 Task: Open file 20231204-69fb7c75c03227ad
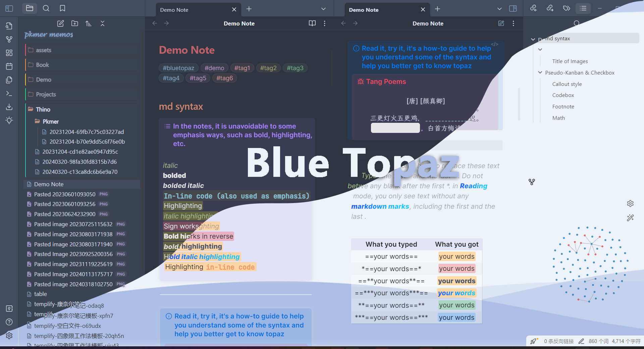[x=87, y=132]
